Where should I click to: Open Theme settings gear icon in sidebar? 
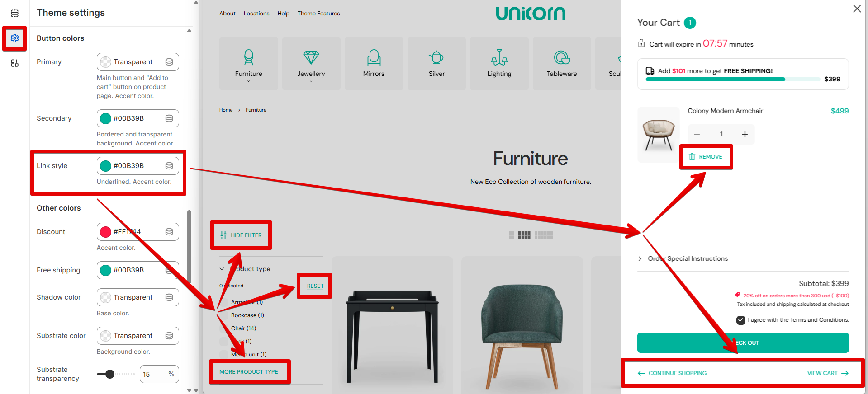coord(14,38)
